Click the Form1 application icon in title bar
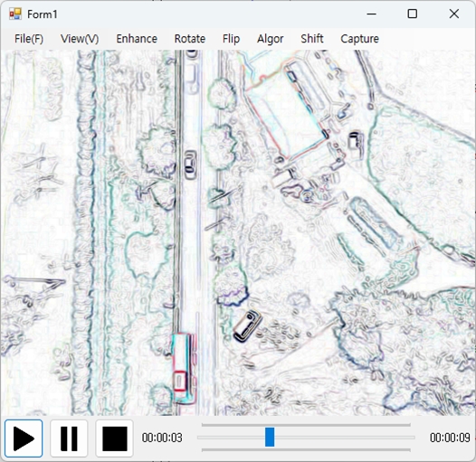The height and width of the screenshot is (462, 476). click(14, 14)
